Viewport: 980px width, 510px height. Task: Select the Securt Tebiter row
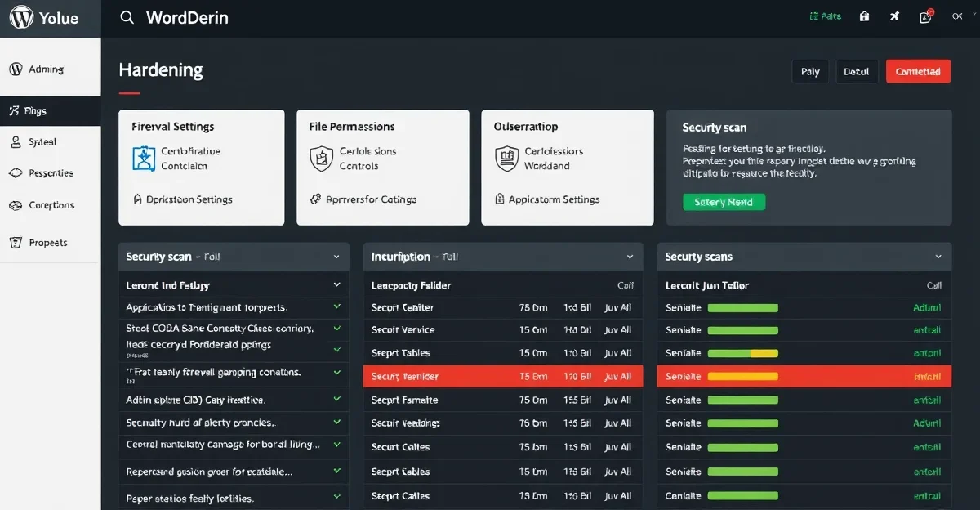pos(503,307)
